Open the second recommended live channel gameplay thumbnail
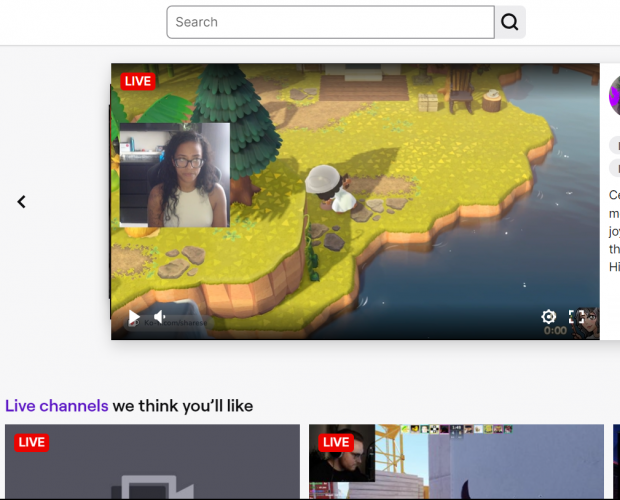 [x=456, y=462]
